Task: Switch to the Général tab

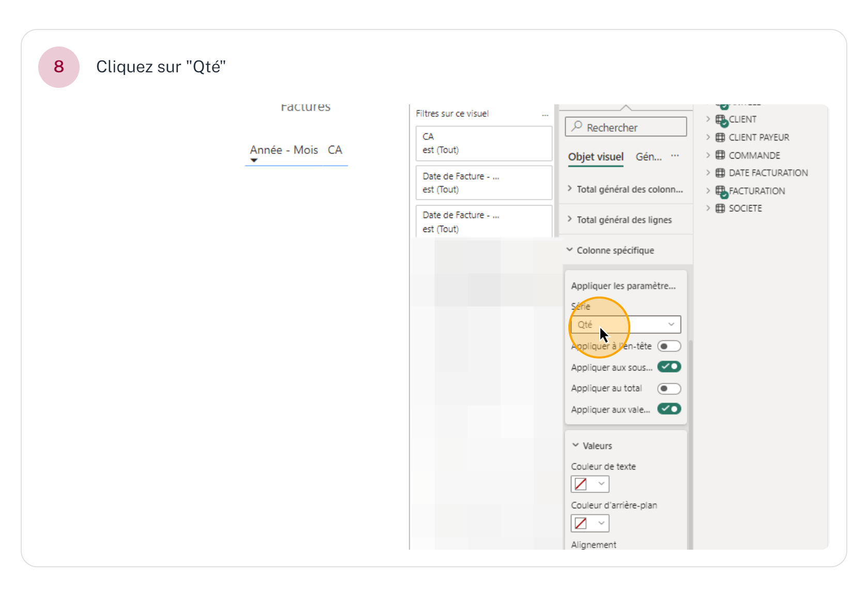Action: tap(648, 157)
